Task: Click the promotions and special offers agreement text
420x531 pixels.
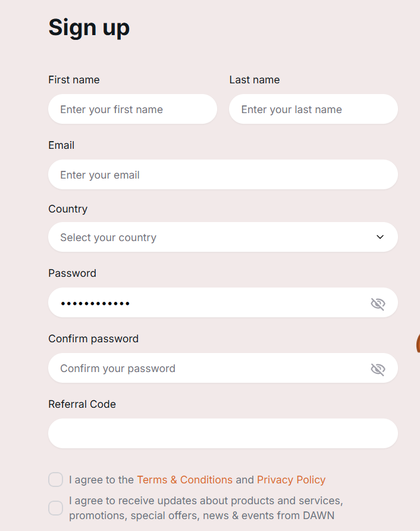Action: coord(206,508)
